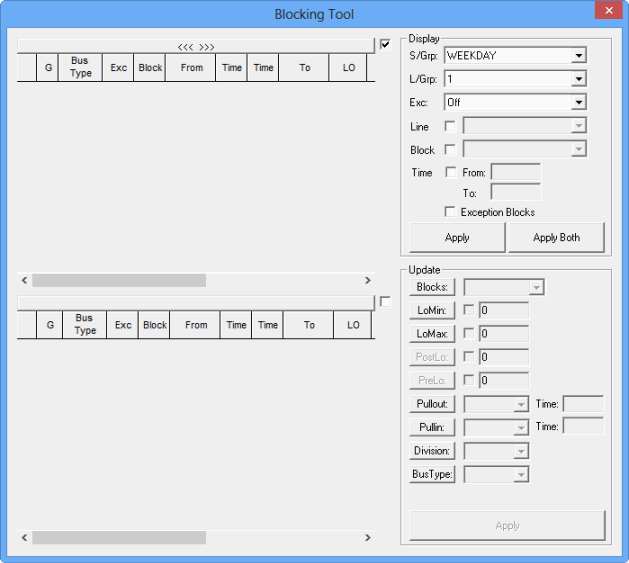Open the Pullout dropdown
Image resolution: width=629 pixels, height=563 pixels.
click(x=521, y=404)
